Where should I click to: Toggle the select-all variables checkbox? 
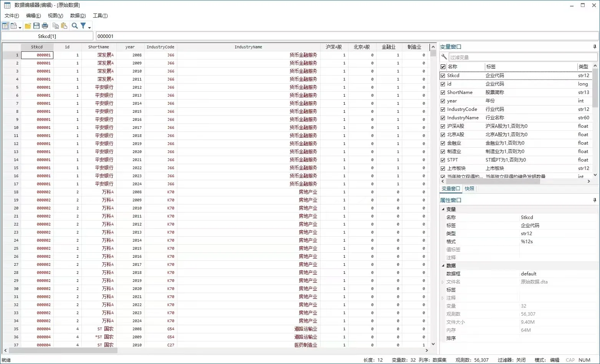pyautogui.click(x=443, y=67)
